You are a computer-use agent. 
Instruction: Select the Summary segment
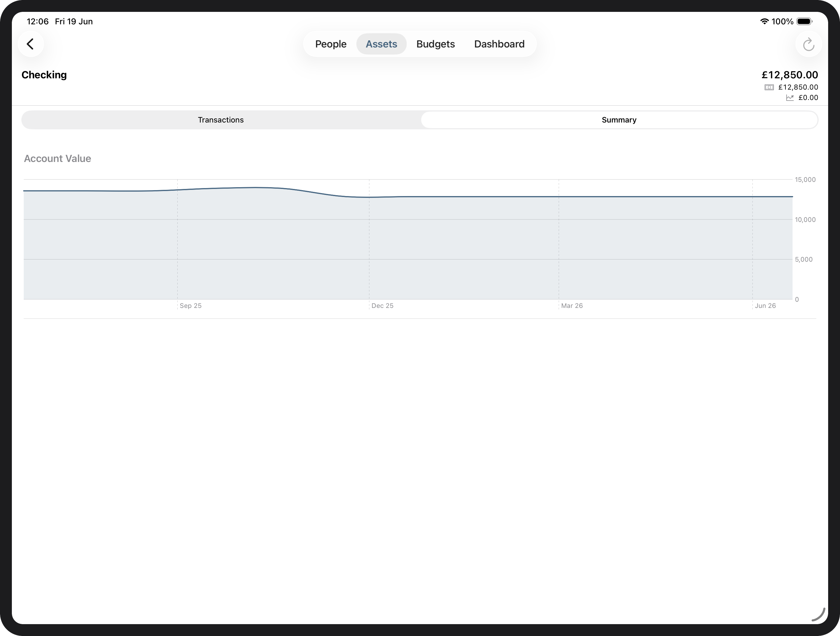619,120
